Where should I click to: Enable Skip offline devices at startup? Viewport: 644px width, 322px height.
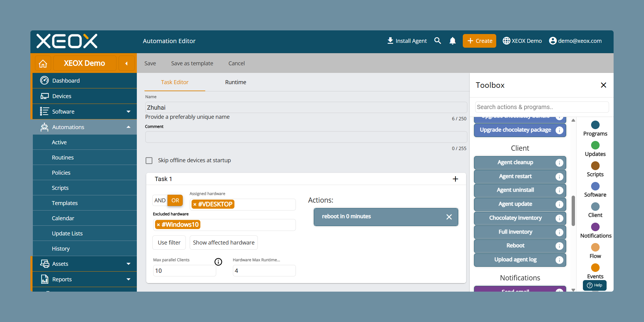click(x=149, y=160)
